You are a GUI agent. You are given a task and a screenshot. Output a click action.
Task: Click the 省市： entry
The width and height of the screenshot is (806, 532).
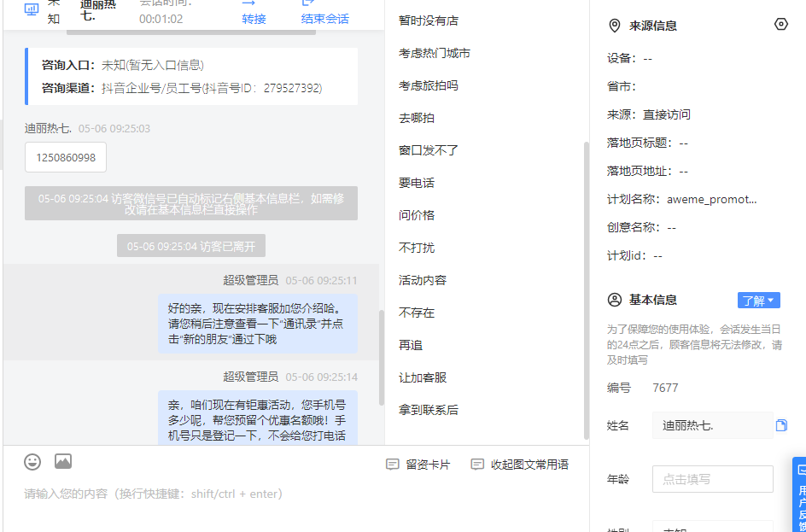pos(622,86)
